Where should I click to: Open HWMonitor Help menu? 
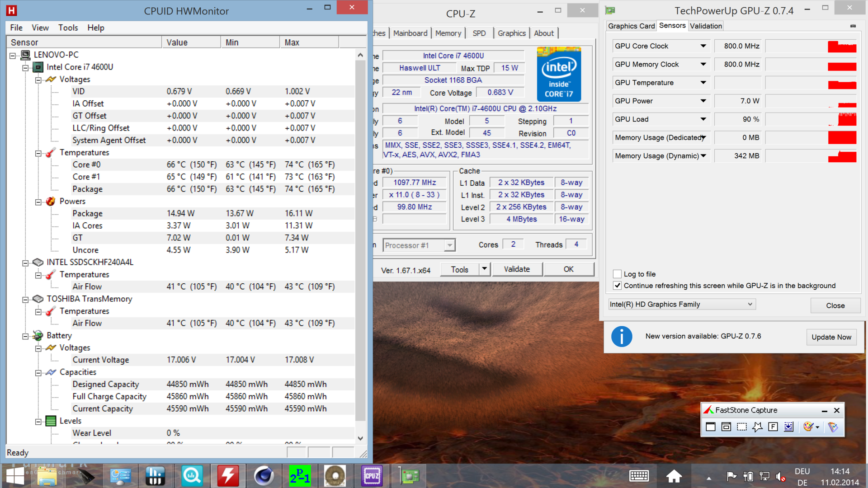tap(96, 28)
